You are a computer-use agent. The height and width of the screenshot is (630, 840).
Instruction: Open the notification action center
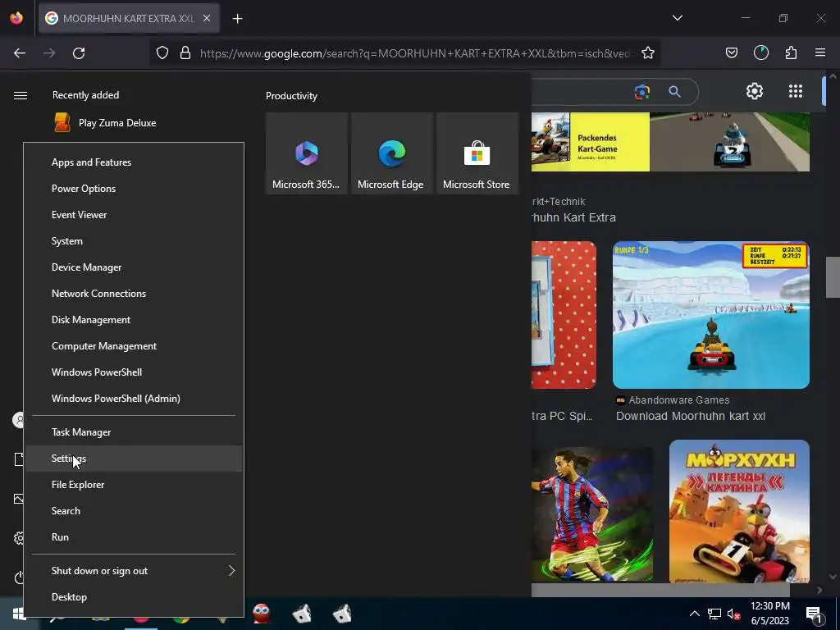815,614
